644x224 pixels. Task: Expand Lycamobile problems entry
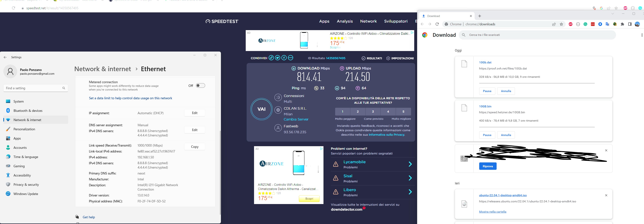coord(373,164)
